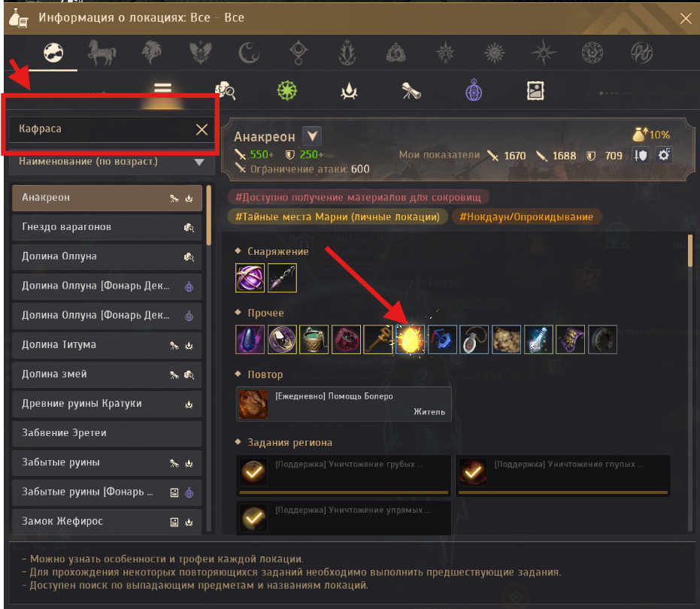Clear the search field with the X
Viewport: 700px width, 609px height.
coord(202,129)
